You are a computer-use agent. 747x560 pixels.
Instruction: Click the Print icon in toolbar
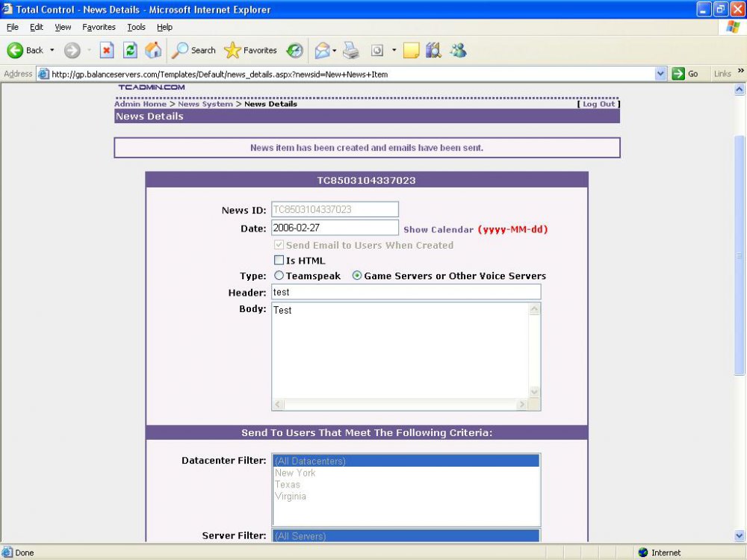click(x=351, y=50)
